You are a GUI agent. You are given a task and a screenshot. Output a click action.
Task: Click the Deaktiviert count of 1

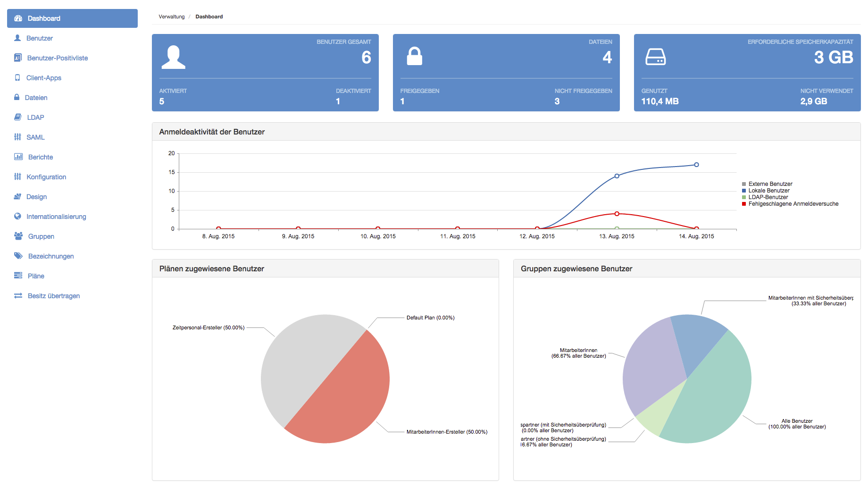(x=338, y=101)
